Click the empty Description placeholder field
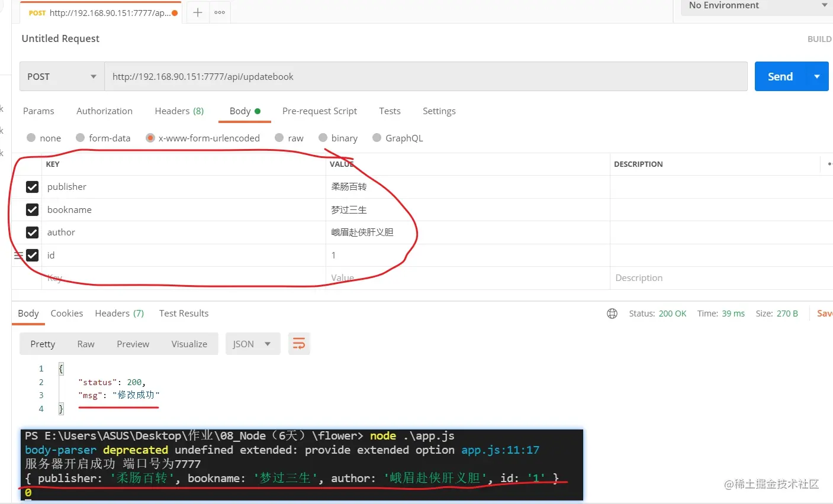Image resolution: width=833 pixels, height=504 pixels. 721,278
